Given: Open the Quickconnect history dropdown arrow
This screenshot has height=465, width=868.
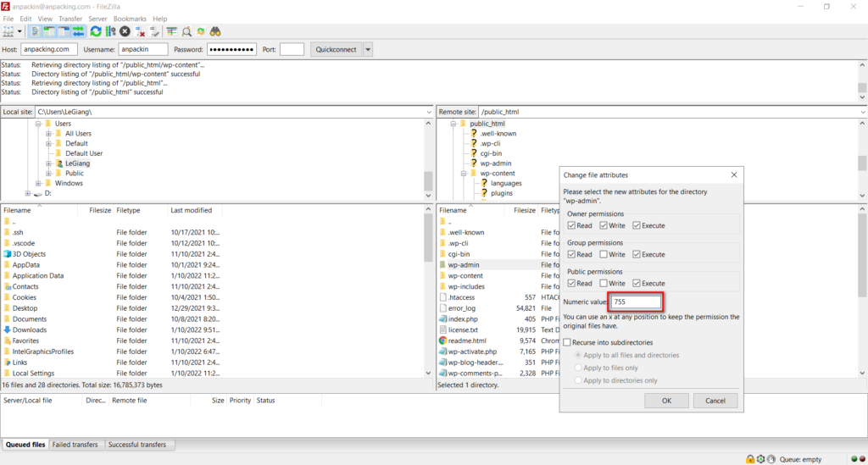Looking at the screenshot, I should point(368,49).
